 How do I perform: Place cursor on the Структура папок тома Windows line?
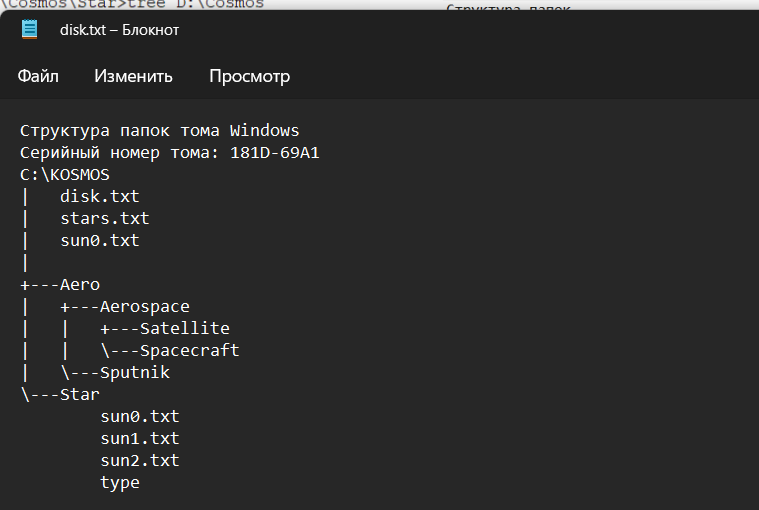pyautogui.click(x=160, y=131)
